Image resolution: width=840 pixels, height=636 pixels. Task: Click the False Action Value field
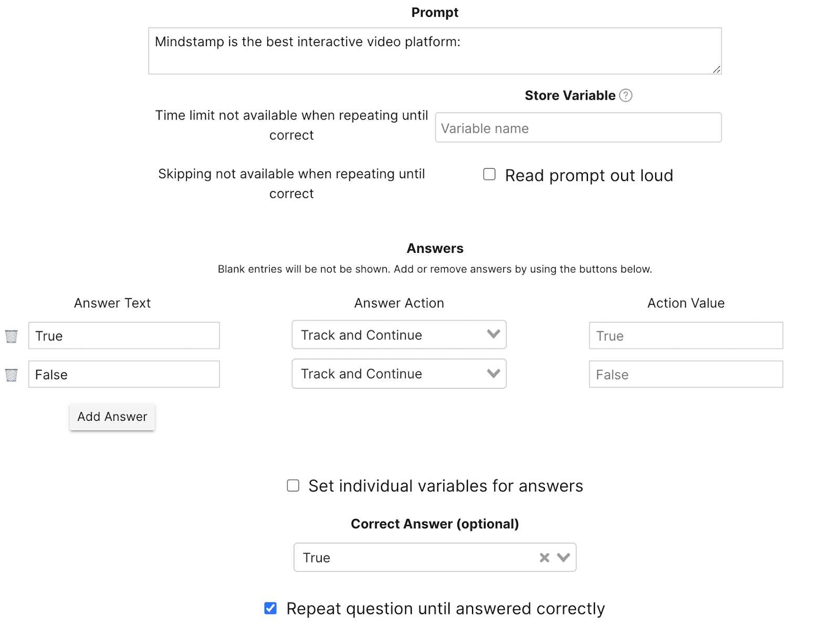[685, 374]
